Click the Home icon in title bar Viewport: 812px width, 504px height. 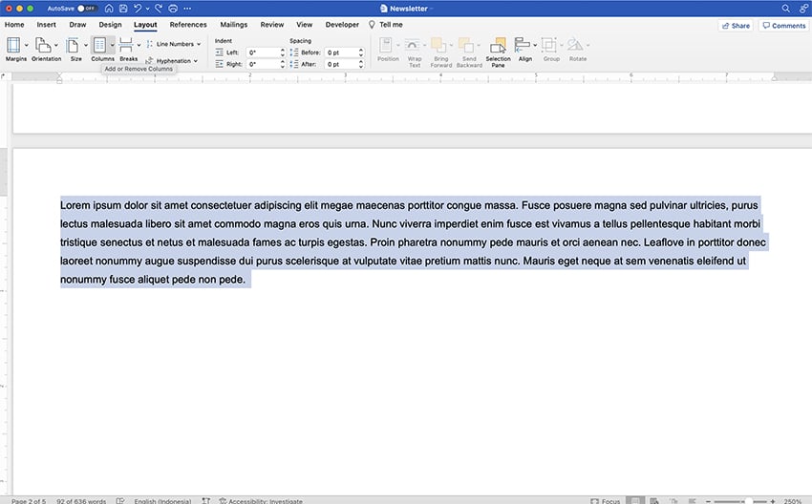109,9
